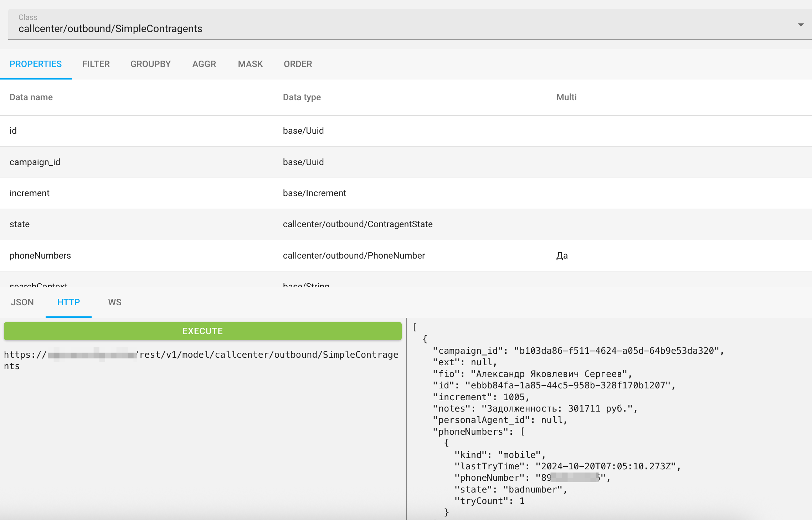Switch to the HTTP tab
The height and width of the screenshot is (520, 812).
click(x=68, y=302)
